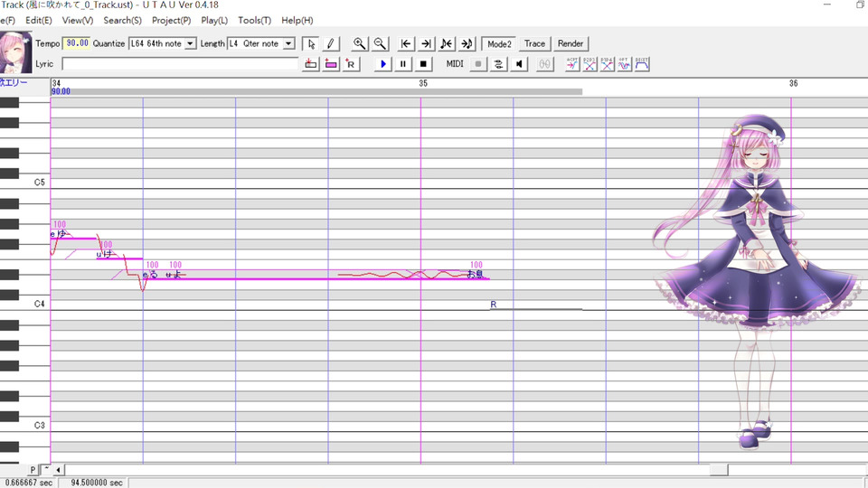The image size is (868, 488).
Task: Click the P1P4 crossfade icon
Action: (608, 64)
